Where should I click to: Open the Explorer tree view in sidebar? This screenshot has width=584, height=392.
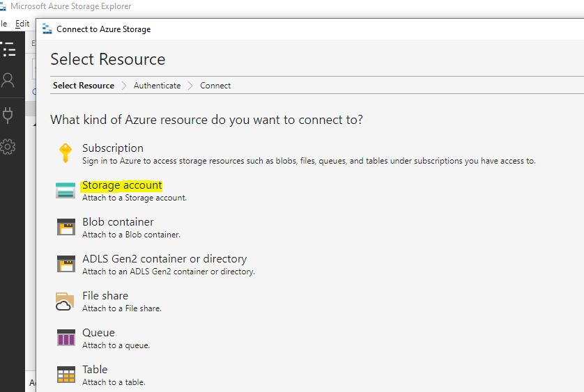click(x=8, y=49)
